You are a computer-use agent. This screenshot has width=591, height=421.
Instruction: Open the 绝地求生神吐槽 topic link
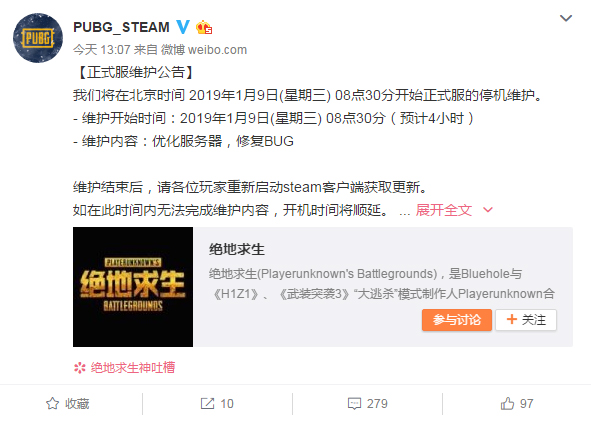point(133,367)
